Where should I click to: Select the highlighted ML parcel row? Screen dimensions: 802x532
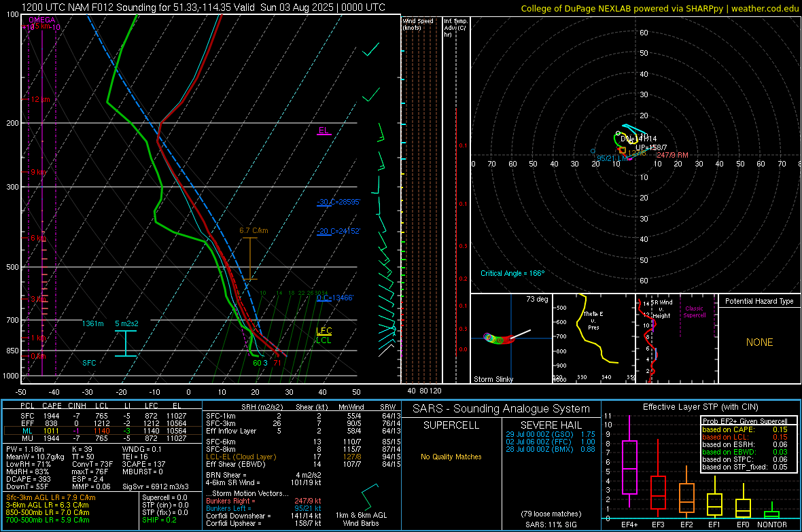(x=103, y=431)
